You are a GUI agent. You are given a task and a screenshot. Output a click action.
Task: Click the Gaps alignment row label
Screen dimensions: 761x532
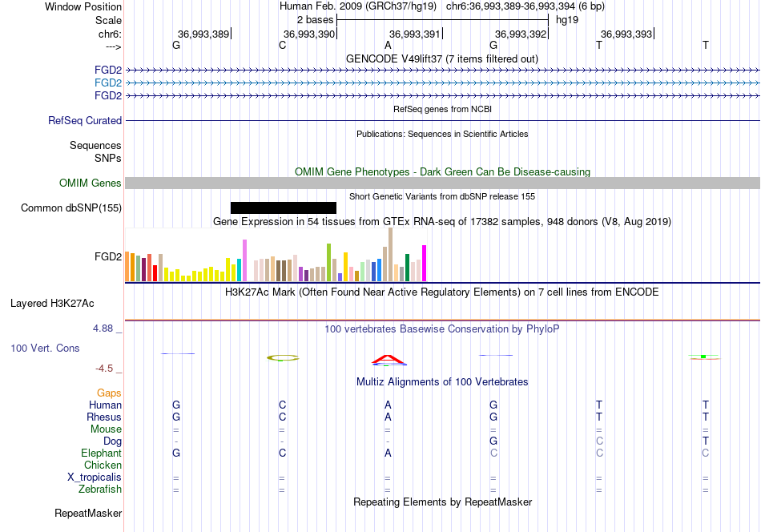(x=109, y=393)
